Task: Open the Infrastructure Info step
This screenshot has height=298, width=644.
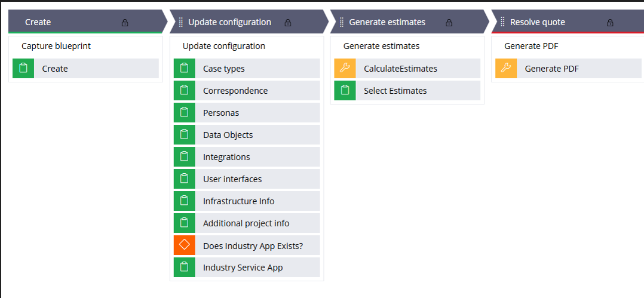Action: (239, 201)
